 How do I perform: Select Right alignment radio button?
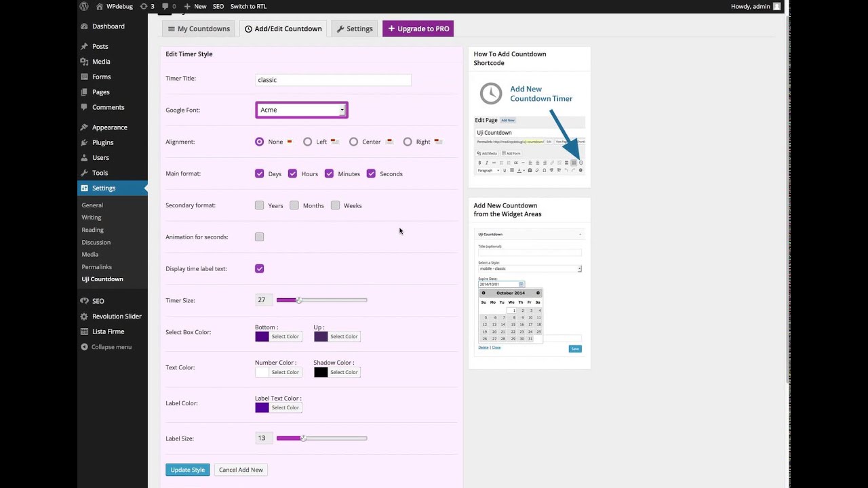coord(408,142)
